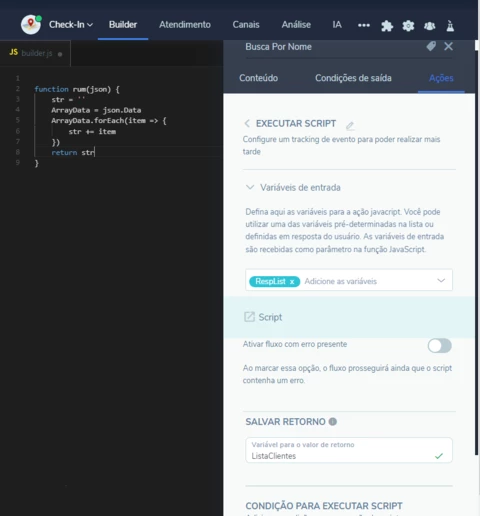The width and height of the screenshot is (480, 516).
Task: Click the Busca Por Nome title
Action: click(278, 47)
